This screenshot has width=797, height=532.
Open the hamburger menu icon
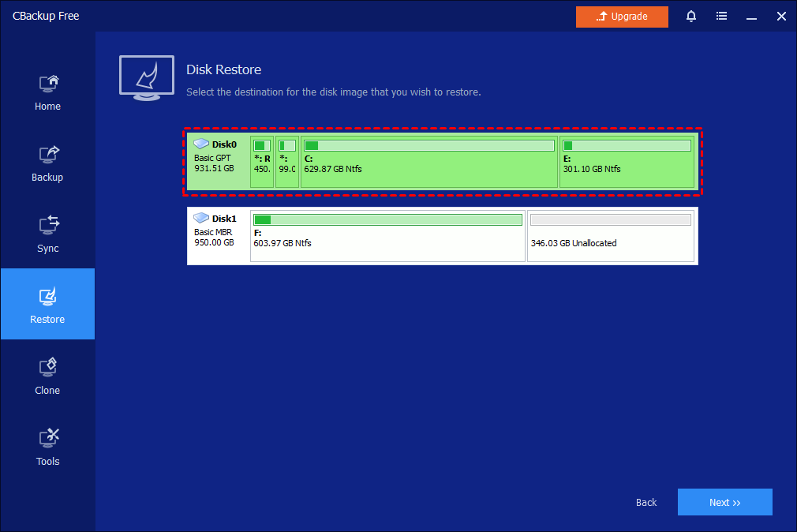pos(721,17)
